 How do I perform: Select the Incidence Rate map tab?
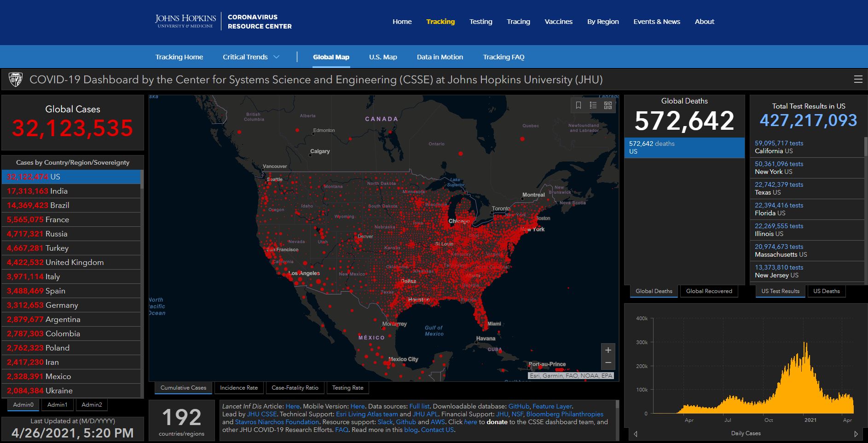click(239, 388)
